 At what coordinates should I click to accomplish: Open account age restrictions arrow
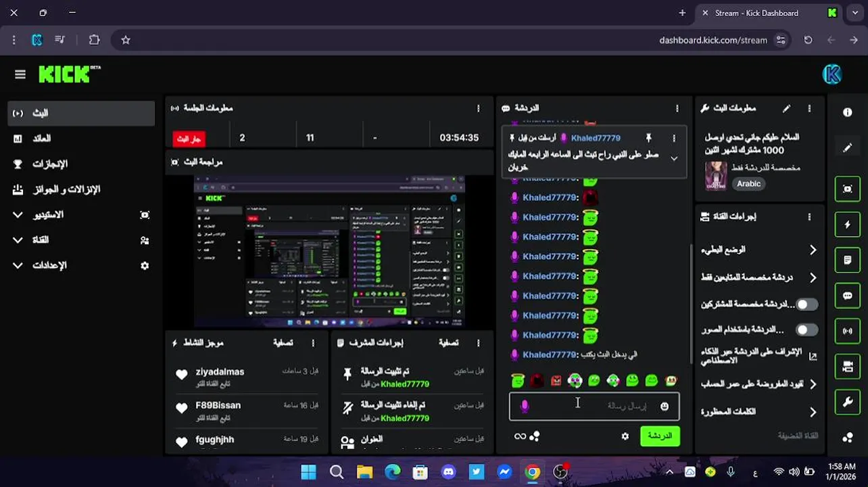coord(813,384)
